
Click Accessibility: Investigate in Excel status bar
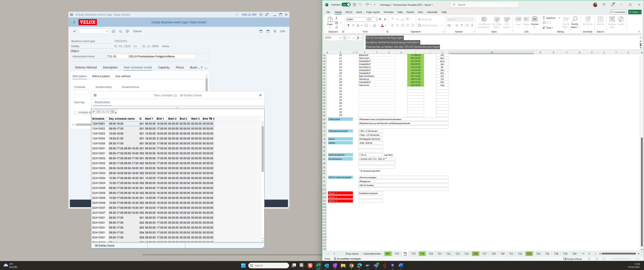[x=347, y=259]
